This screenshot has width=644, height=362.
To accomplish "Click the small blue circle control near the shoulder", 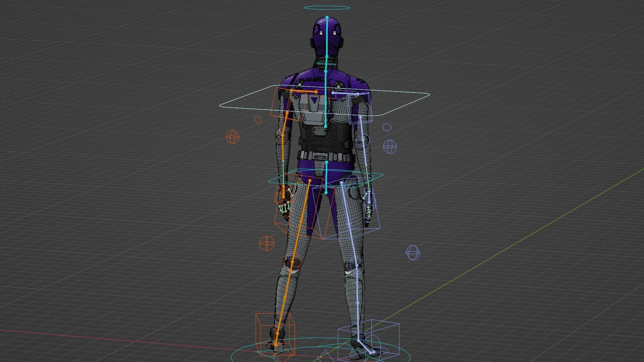I will tap(387, 127).
